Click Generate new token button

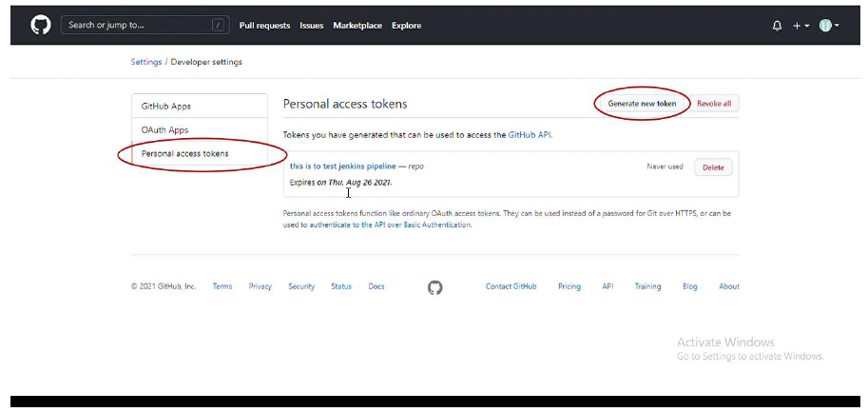pyautogui.click(x=642, y=104)
